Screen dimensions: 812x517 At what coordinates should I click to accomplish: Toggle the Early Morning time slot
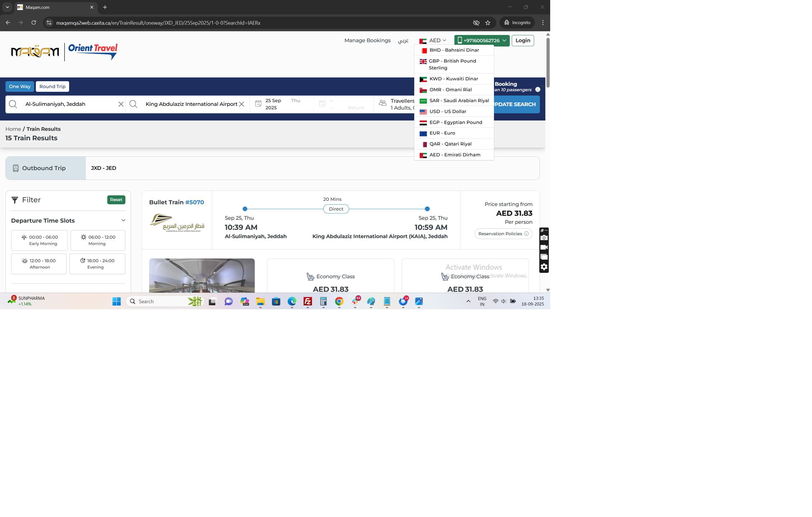click(39, 240)
